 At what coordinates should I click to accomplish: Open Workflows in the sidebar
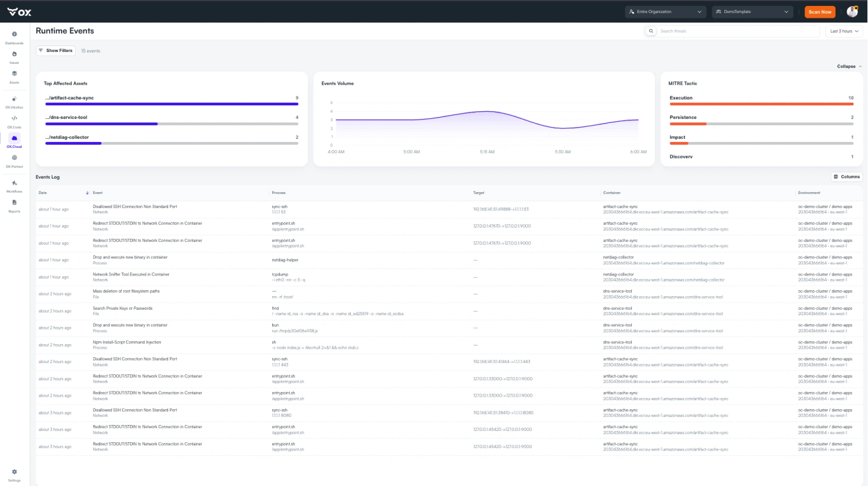coord(14,186)
